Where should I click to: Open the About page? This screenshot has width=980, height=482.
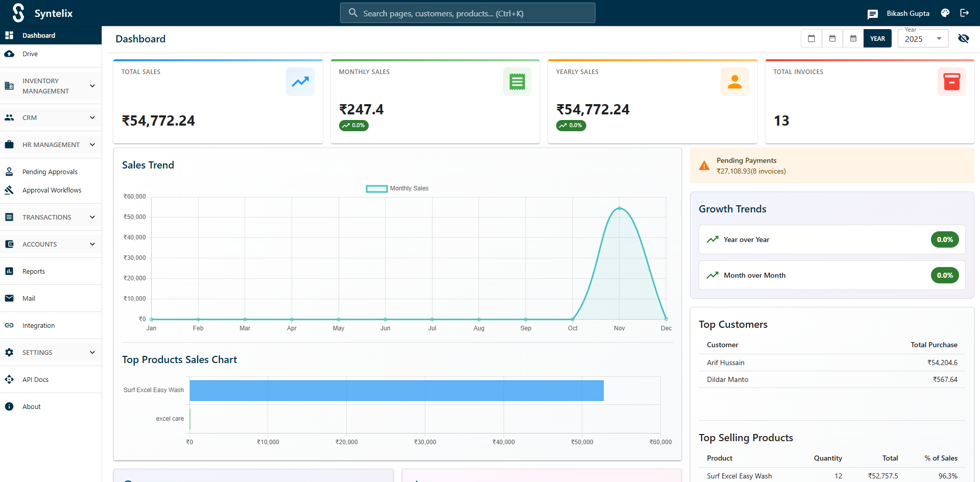(x=31, y=406)
